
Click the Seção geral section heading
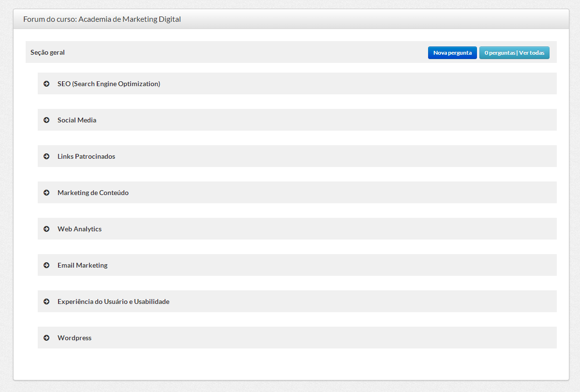click(47, 52)
